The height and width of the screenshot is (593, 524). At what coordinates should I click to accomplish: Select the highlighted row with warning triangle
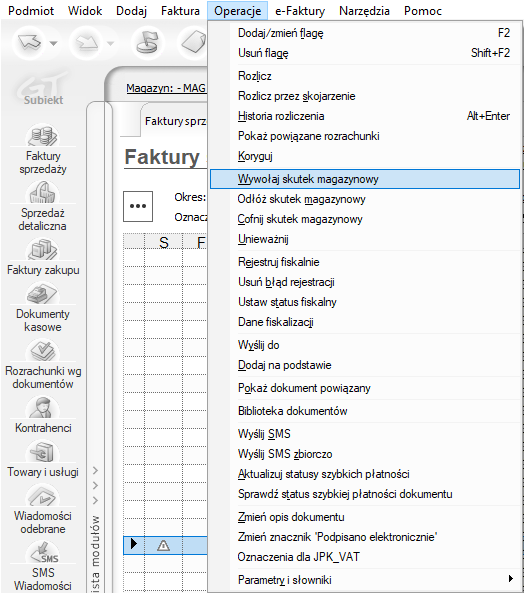point(165,545)
